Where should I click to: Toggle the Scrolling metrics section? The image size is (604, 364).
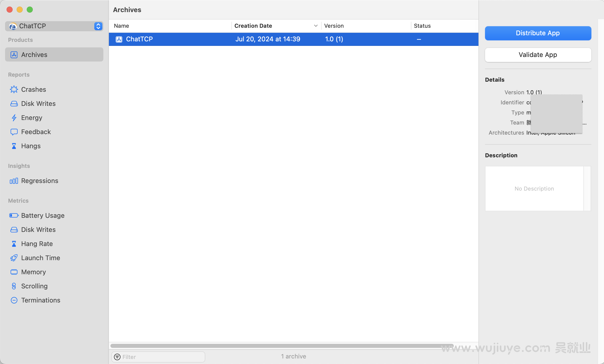tap(35, 286)
